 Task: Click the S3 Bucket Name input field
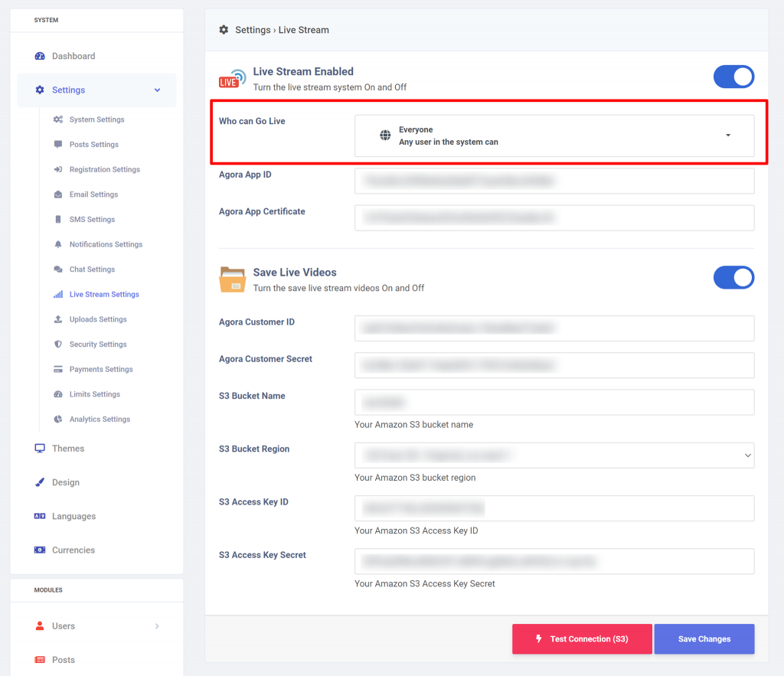[554, 403]
